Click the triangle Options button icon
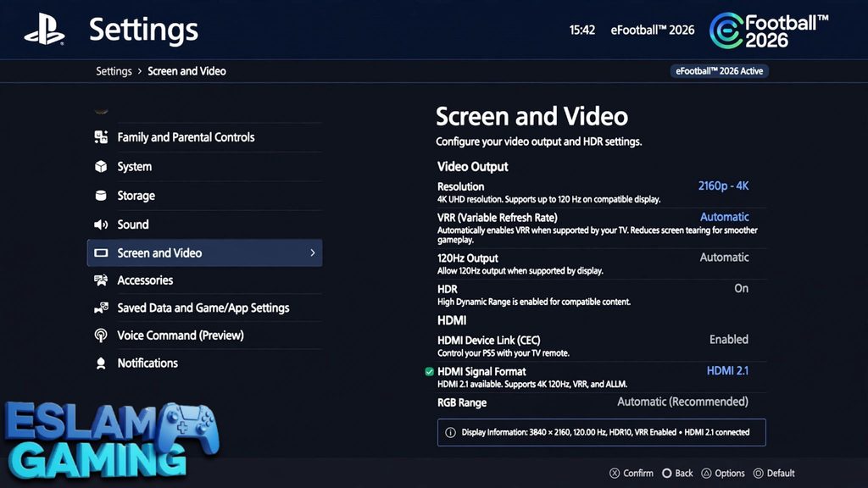Viewport: 868px width, 488px height. coord(706,473)
